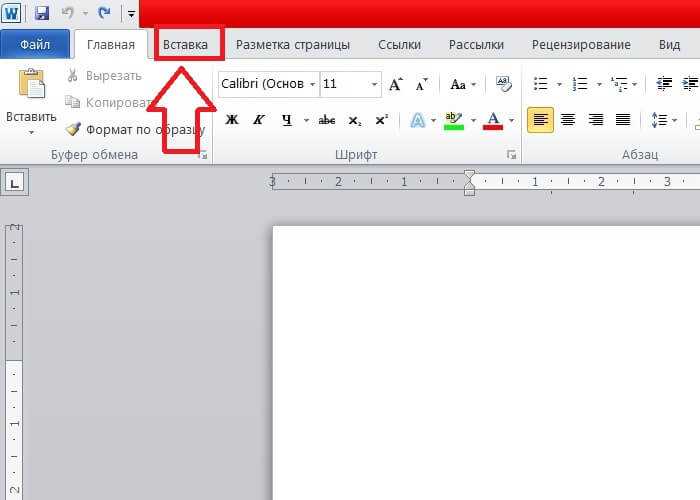Open underline style dropdown arrow
Screen dimensions: 700x500
pyautogui.click(x=306, y=120)
